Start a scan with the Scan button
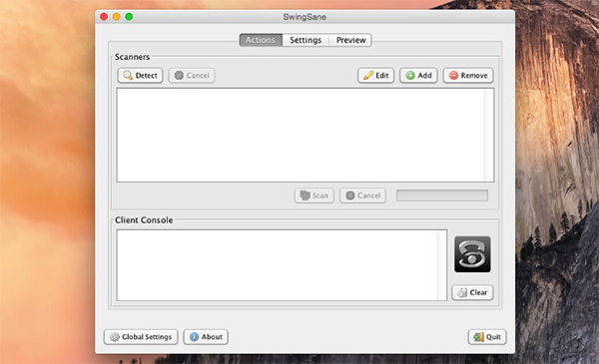 314,195
